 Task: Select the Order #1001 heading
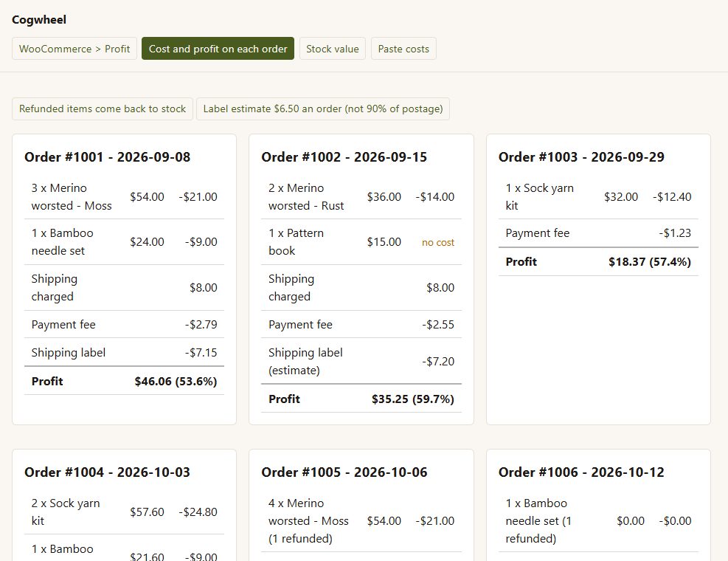107,157
